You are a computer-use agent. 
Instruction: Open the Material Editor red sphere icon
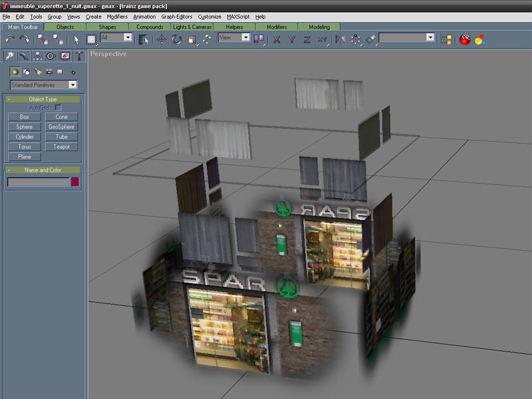pyautogui.click(x=465, y=39)
